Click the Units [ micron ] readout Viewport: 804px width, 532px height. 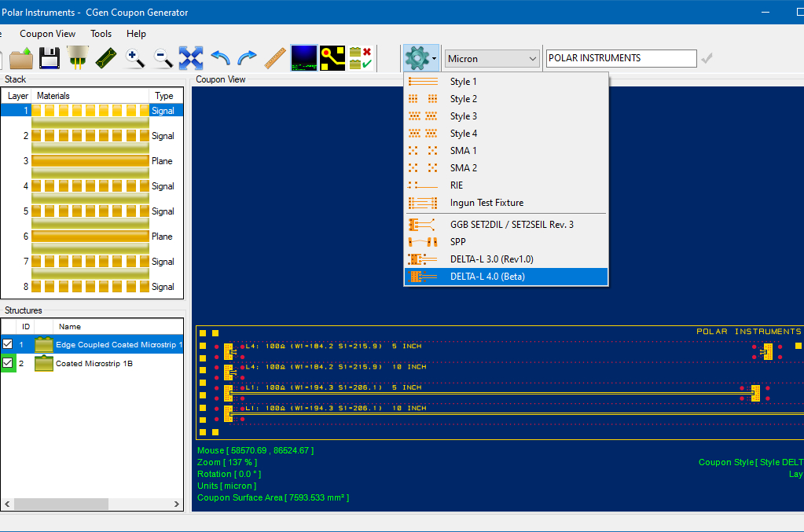[x=226, y=486]
